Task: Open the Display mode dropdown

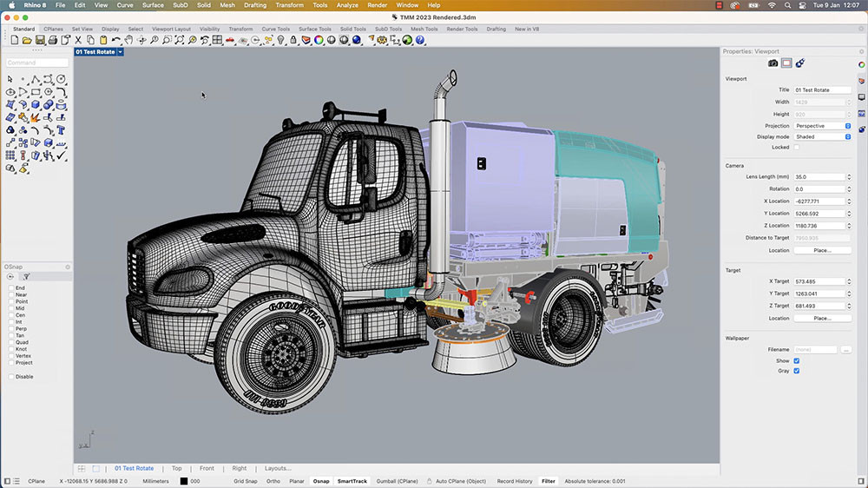Action: point(821,136)
